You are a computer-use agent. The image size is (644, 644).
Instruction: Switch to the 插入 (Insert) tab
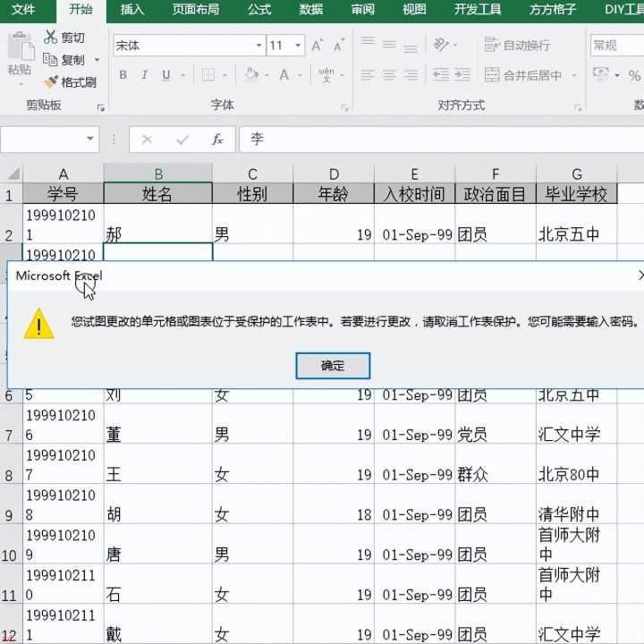click(x=132, y=9)
